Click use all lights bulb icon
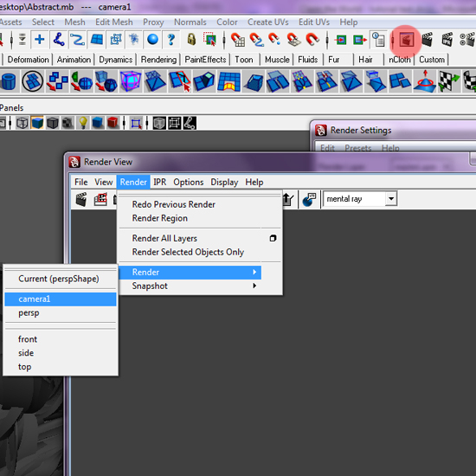 83,123
